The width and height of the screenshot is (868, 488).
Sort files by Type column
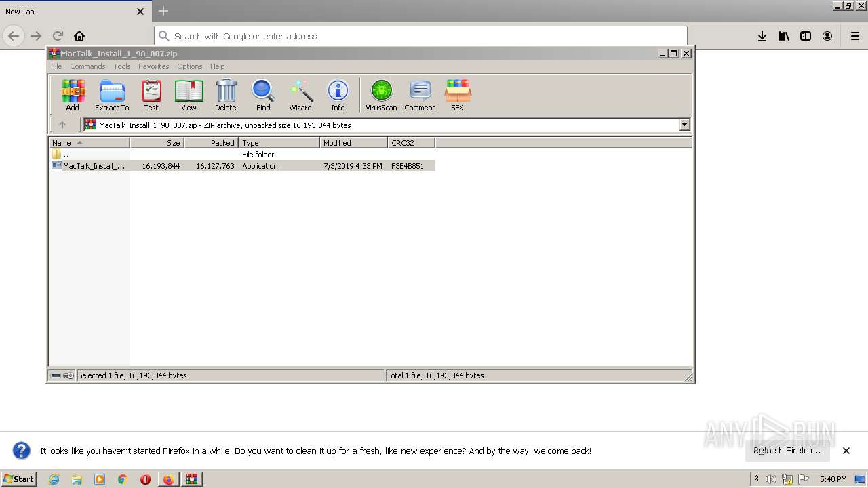279,143
